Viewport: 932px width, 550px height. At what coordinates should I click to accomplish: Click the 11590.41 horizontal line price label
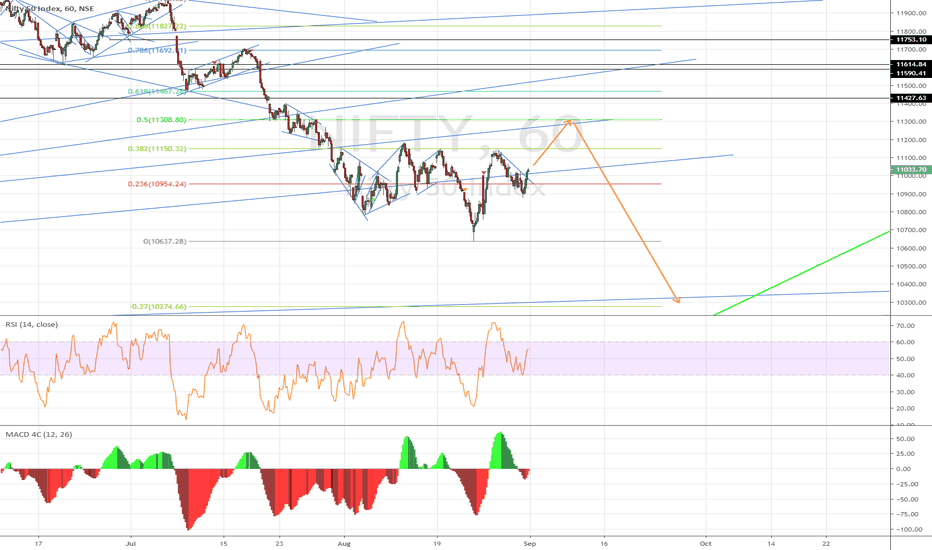pos(911,73)
